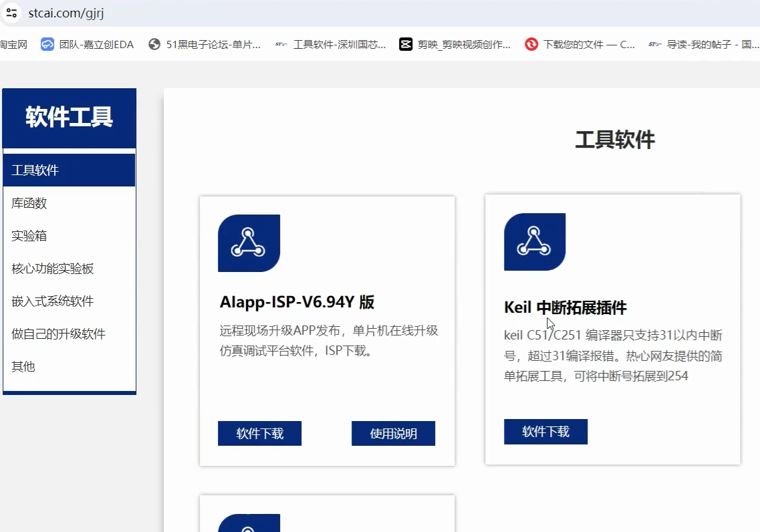Image resolution: width=760 pixels, height=532 pixels.
Task: Click the red 下载您的文件 bookmark icon
Action: click(531, 45)
